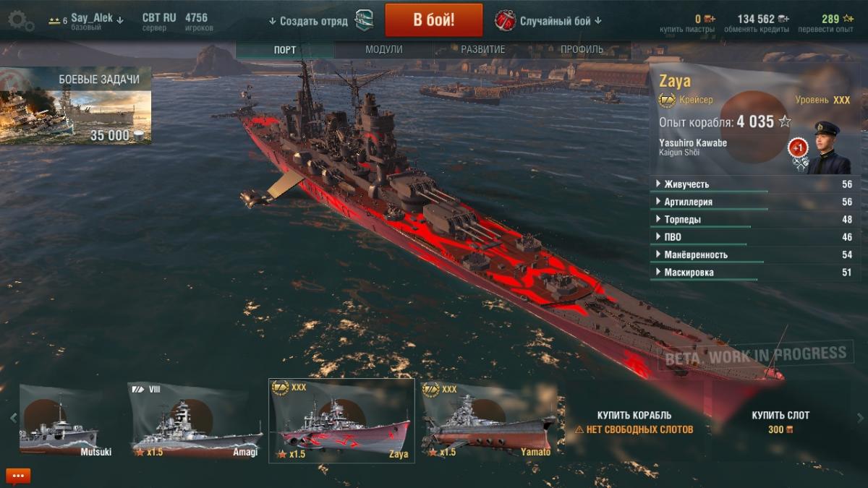The width and height of the screenshot is (868, 488).
Task: Click the red В бой! button
Action: (x=434, y=20)
